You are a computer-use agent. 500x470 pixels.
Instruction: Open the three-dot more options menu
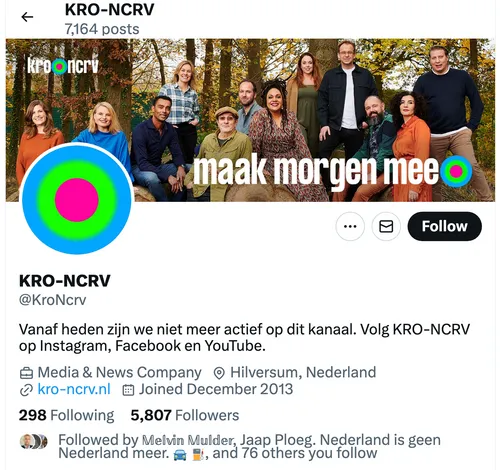tap(350, 226)
